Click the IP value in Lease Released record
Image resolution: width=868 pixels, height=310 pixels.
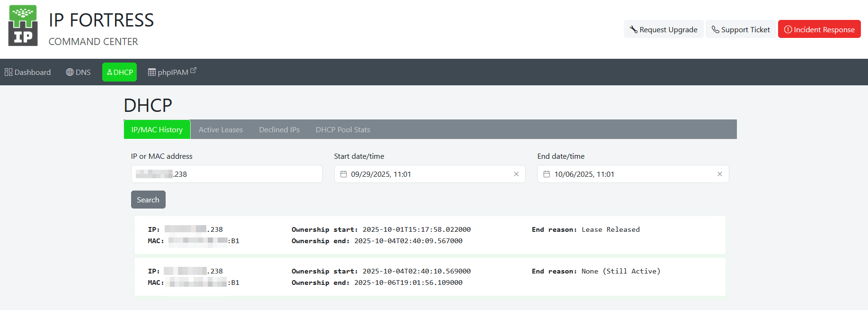click(194, 229)
